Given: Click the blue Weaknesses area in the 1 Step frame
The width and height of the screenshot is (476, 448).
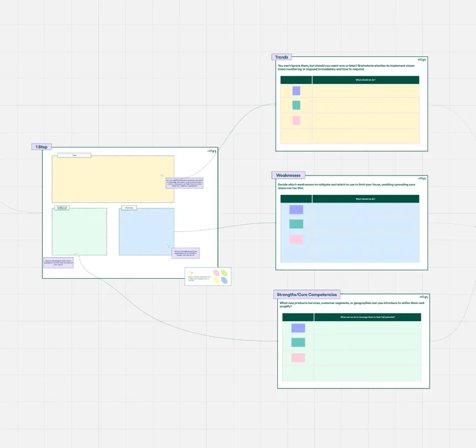Looking at the screenshot, I should (x=146, y=232).
